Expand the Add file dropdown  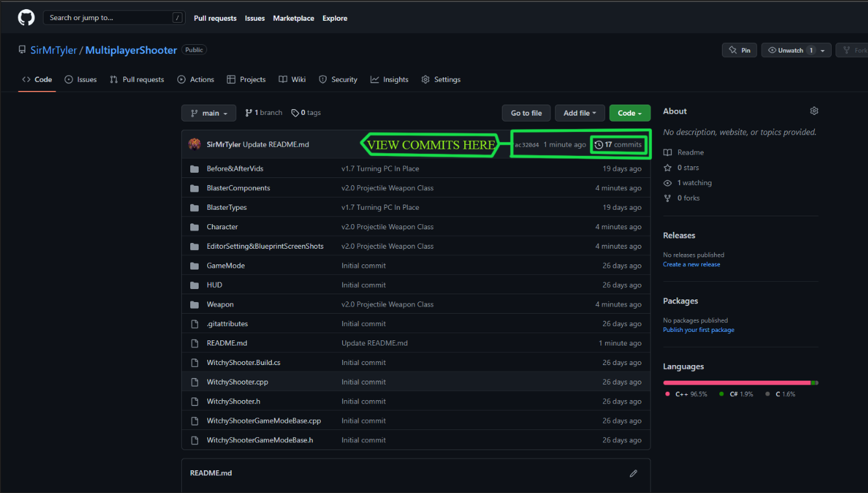click(x=580, y=113)
